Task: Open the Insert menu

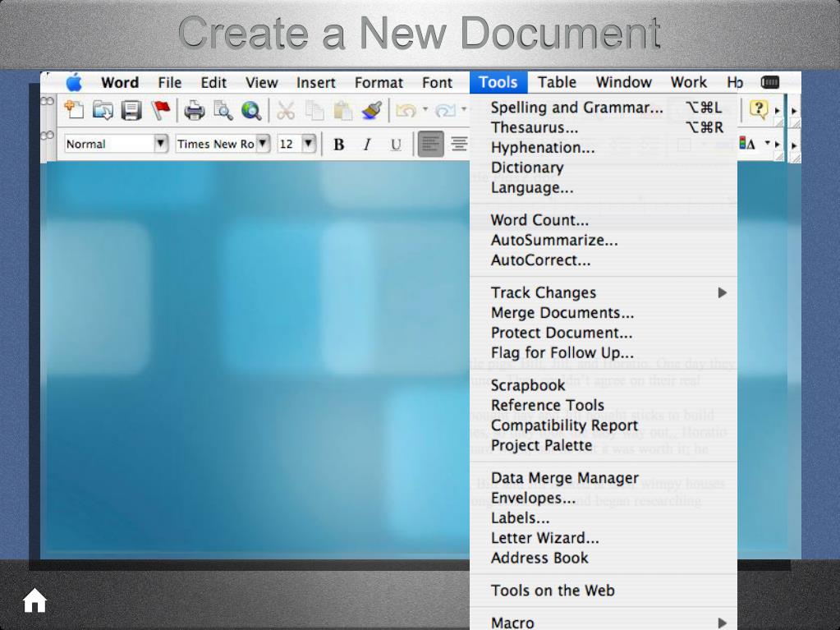Action: pos(316,82)
